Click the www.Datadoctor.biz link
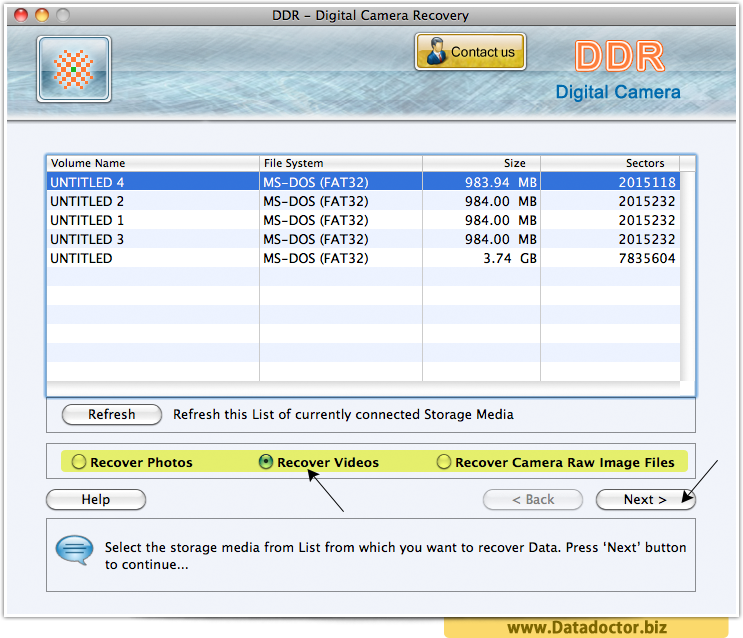743x638 pixels. point(587,628)
